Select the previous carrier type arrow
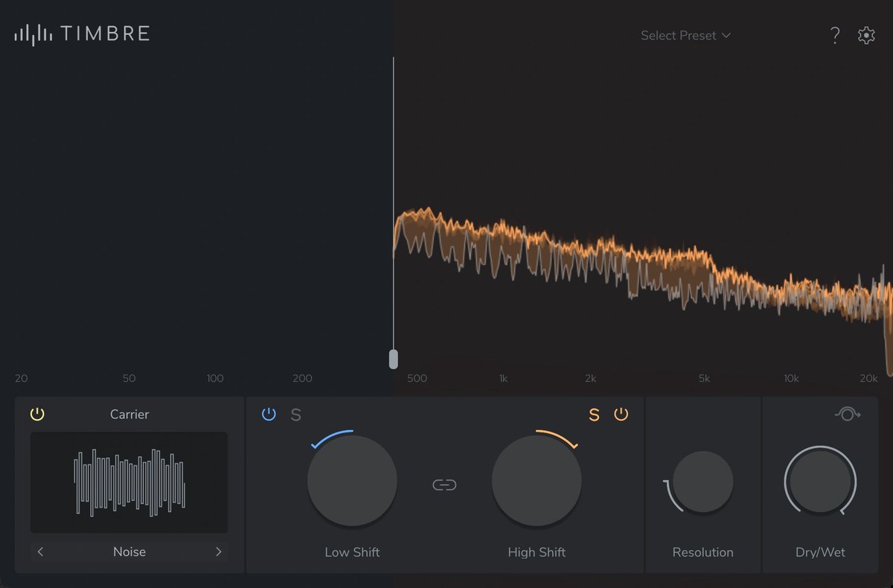 [x=40, y=552]
